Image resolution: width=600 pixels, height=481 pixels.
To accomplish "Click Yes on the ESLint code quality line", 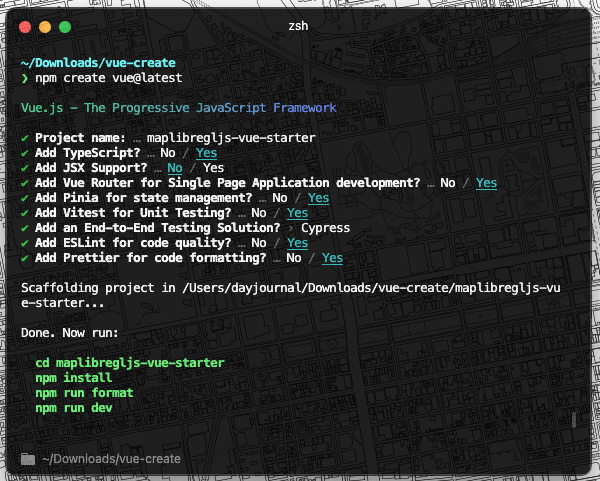I will point(297,243).
